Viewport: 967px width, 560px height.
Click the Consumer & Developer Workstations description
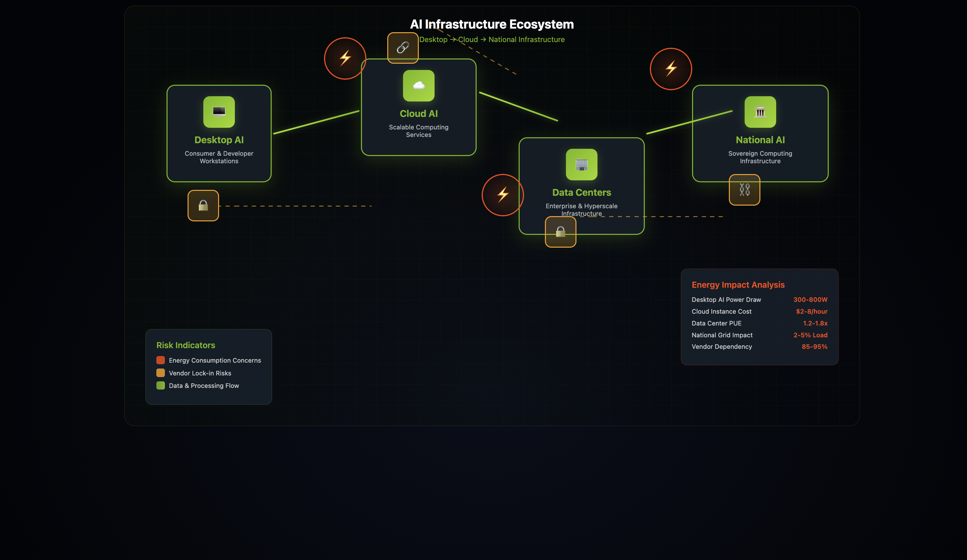pos(219,157)
